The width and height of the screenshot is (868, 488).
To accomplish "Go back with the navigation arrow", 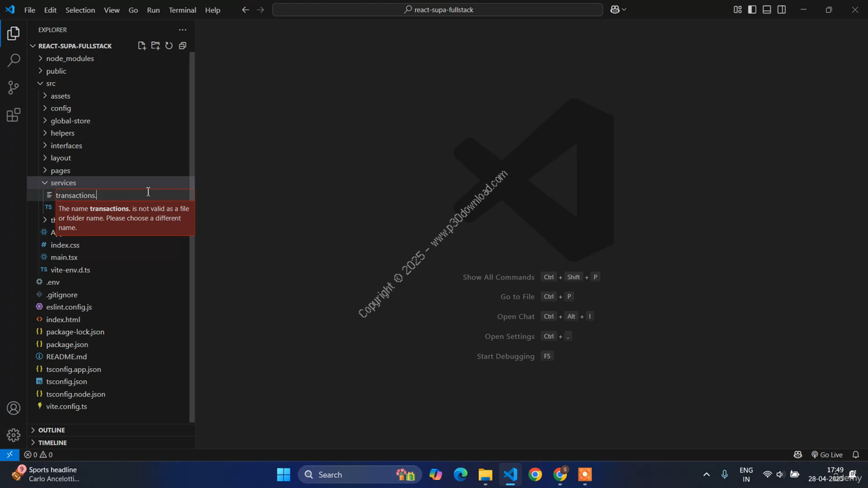I will coord(245,9).
